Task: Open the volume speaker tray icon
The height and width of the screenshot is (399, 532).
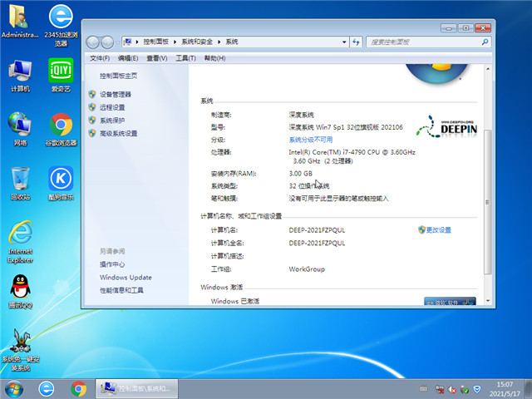Action: point(452,390)
